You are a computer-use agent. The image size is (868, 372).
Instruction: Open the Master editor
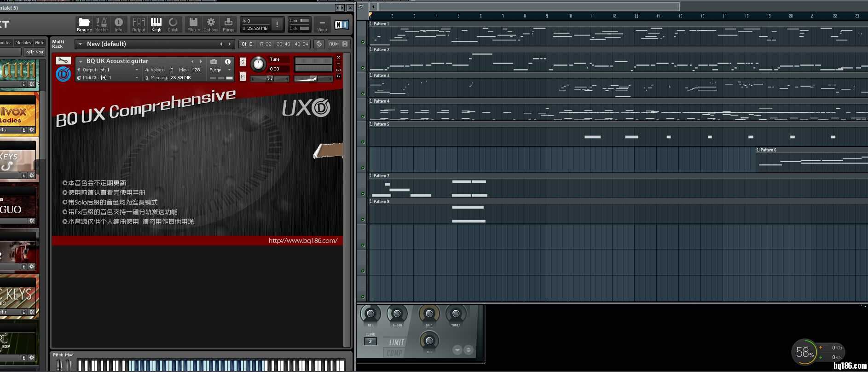tap(101, 24)
